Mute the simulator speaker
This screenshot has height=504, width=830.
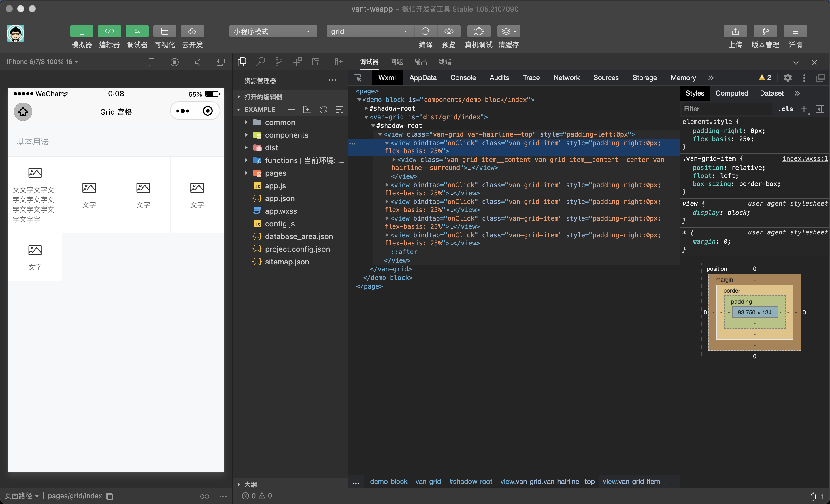[198, 62]
